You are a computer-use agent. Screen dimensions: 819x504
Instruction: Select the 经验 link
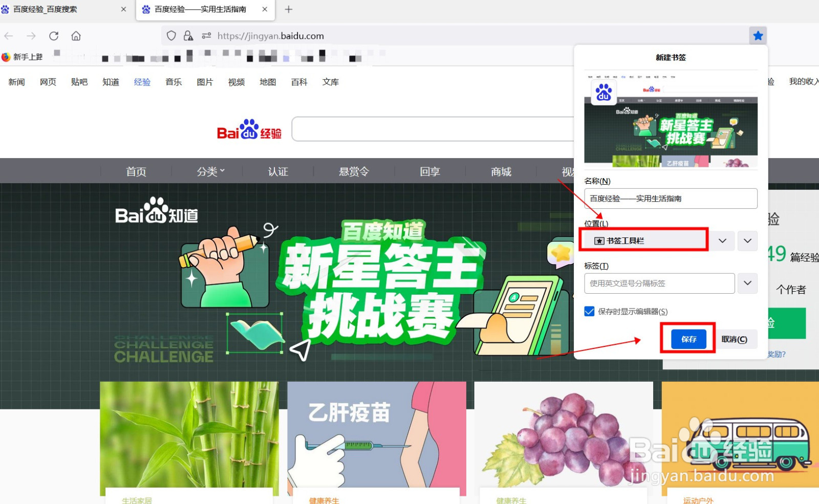click(142, 82)
